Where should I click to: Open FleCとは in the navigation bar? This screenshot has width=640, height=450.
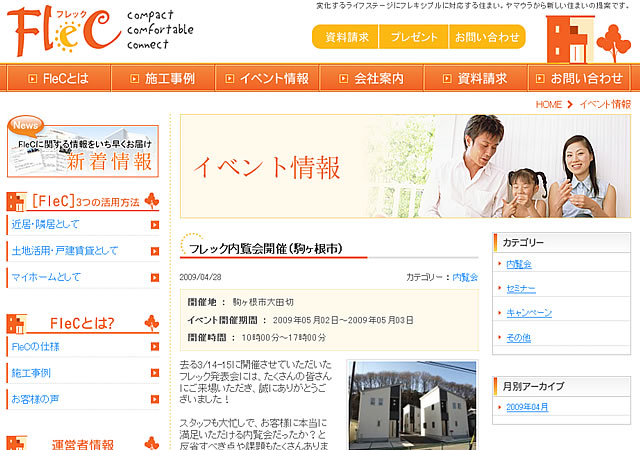click(x=59, y=78)
